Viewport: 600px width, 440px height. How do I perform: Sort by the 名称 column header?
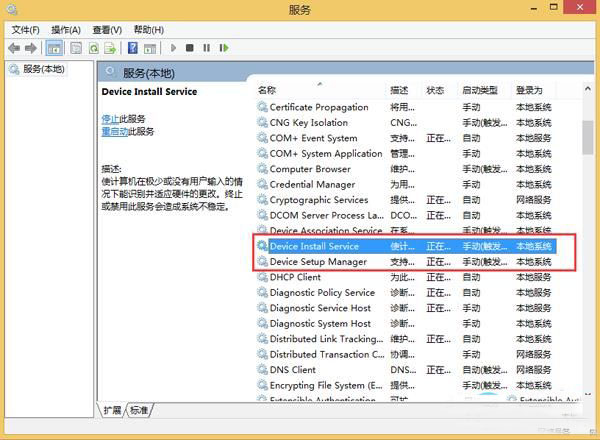pyautogui.click(x=268, y=90)
